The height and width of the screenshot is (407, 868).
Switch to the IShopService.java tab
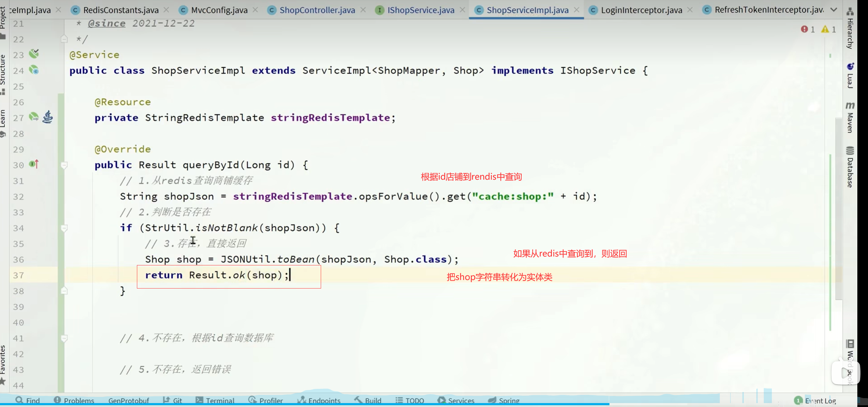click(x=420, y=10)
